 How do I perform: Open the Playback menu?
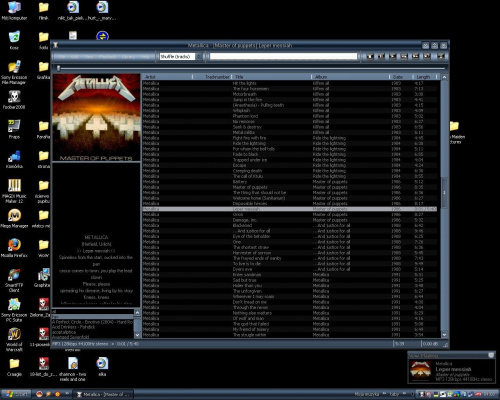click(107, 57)
